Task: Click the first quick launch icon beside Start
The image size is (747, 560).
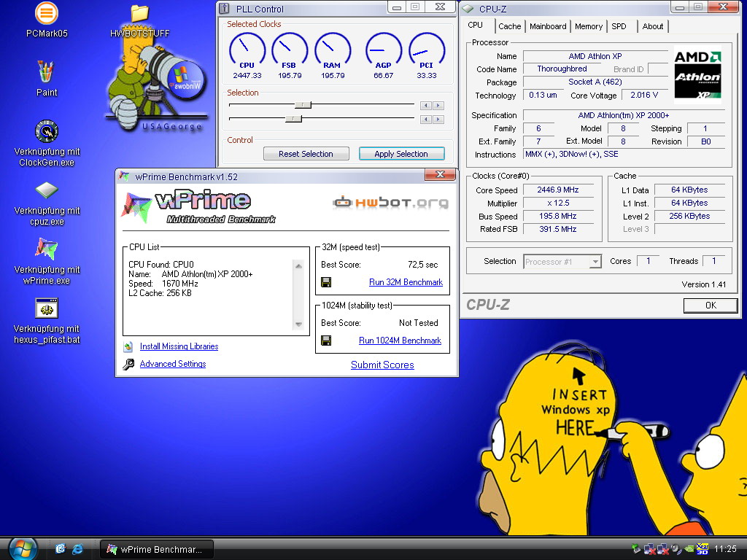Action: click(x=60, y=549)
